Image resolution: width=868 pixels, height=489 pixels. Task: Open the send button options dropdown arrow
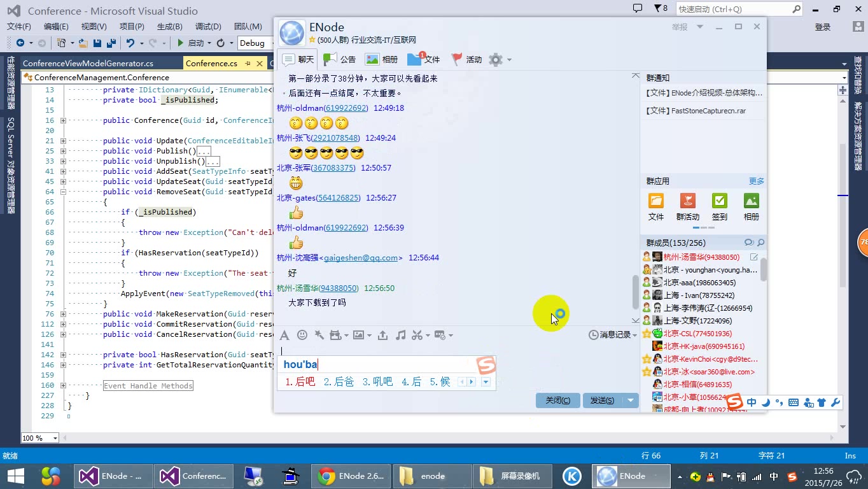[630, 400]
